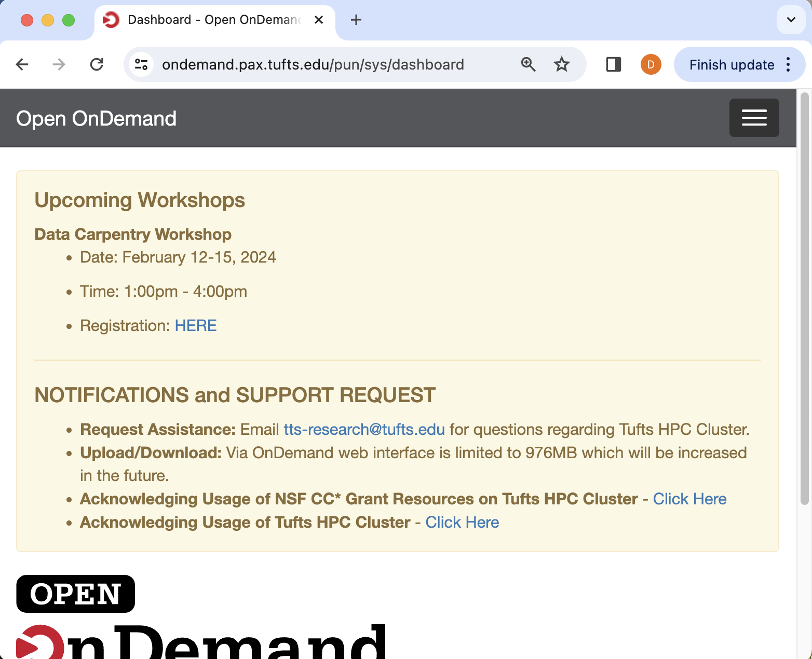
Task: Click the tts-research@tufts.edu email link
Action: coord(364,429)
